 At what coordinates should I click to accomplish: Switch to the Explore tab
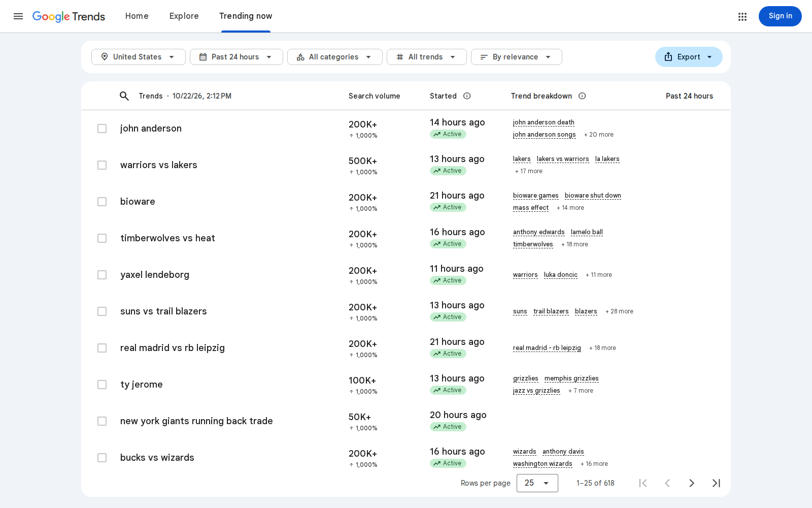184,16
